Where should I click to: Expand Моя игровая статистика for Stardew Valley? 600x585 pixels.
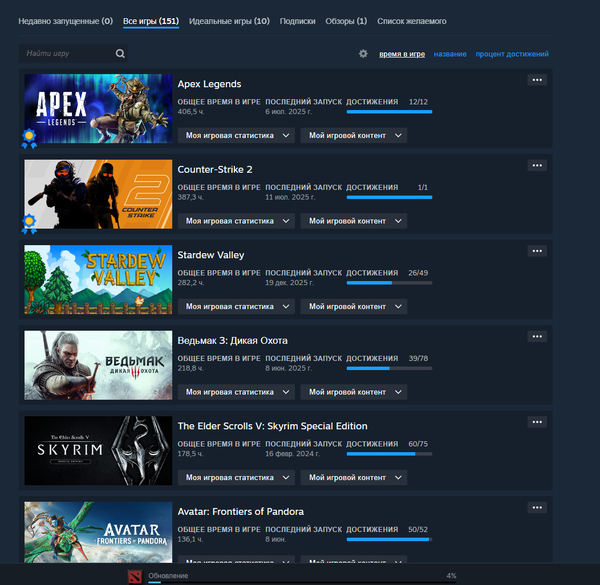[236, 306]
